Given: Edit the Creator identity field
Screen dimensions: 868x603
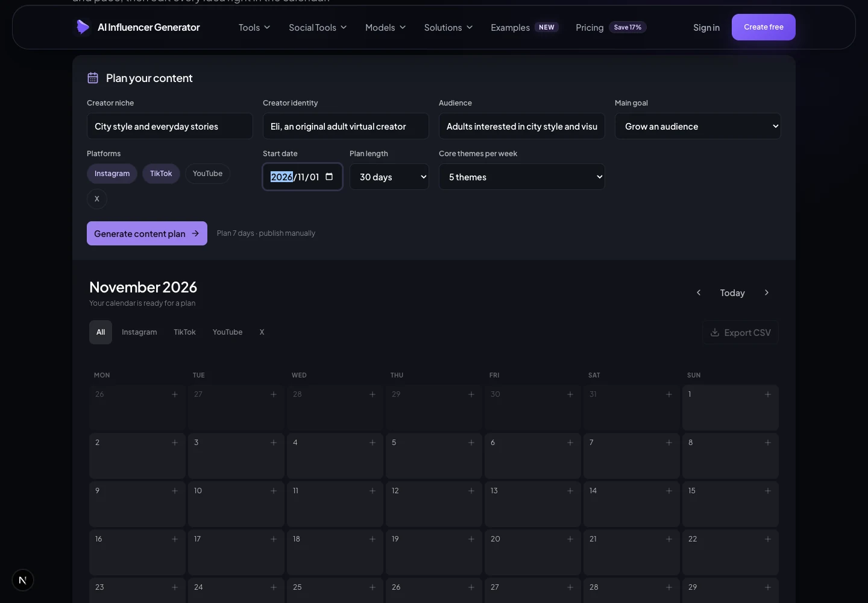Looking at the screenshot, I should tap(346, 126).
